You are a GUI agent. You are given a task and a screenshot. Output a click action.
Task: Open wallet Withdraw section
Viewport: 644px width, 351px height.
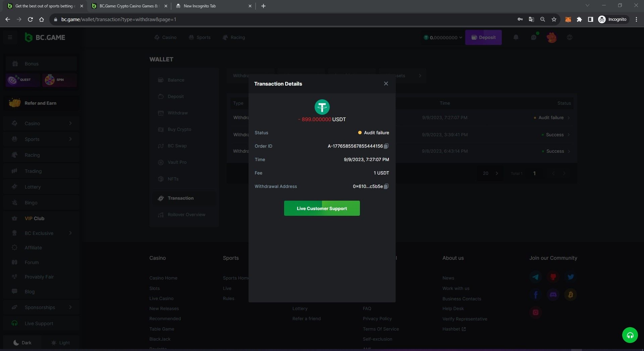pos(184,113)
